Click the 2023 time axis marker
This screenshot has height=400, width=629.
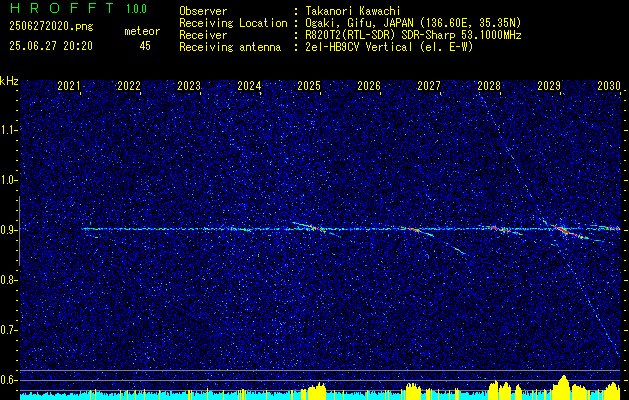(x=189, y=86)
